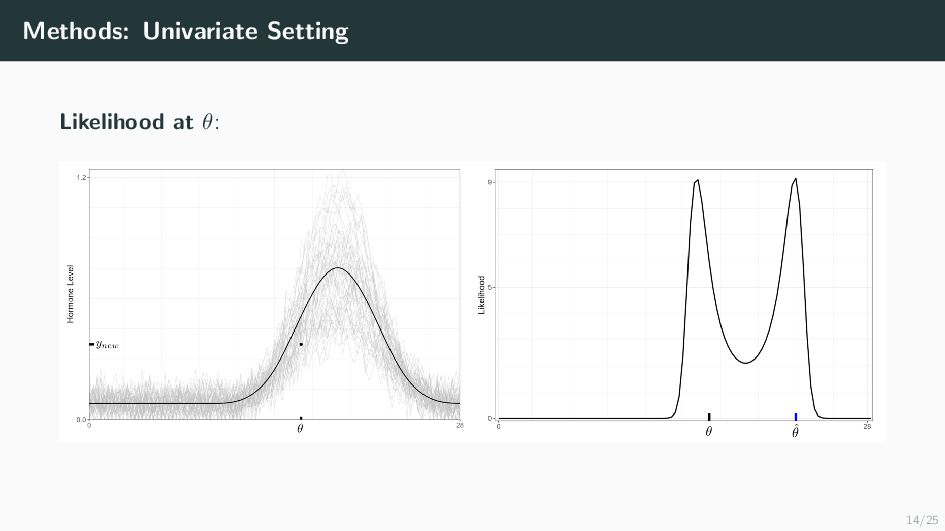945x531 pixels.
Task: Click the blue θ-hat tick marker
Action: tap(796, 416)
